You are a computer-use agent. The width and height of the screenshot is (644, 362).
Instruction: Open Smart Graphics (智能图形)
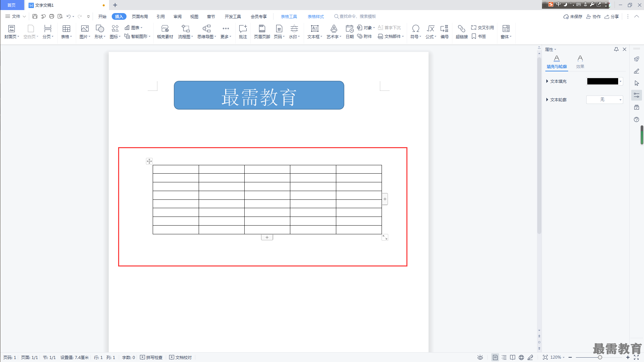138,36
